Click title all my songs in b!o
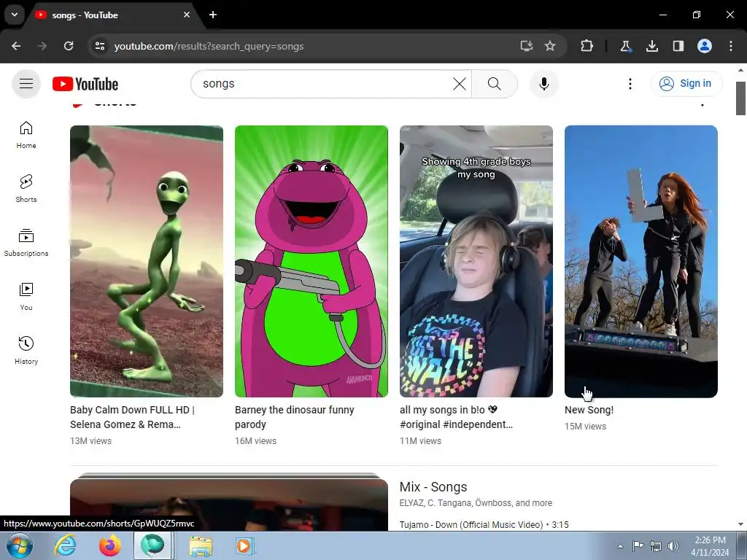Screen dimensions: 747x560 click(x=456, y=417)
